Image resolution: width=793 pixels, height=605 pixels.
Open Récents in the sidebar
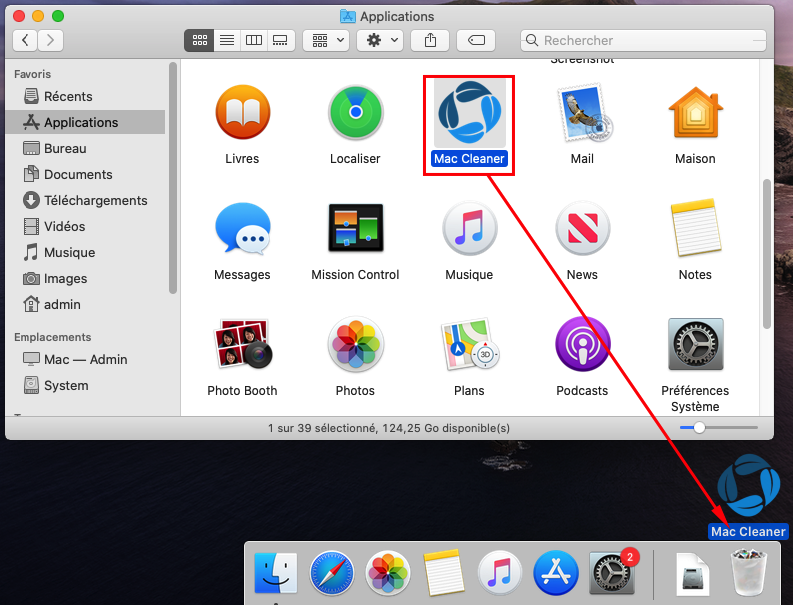[x=85, y=96]
